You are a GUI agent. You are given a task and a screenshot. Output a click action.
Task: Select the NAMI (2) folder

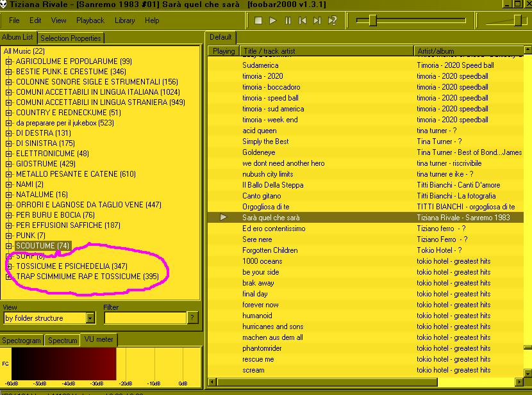[30, 184]
